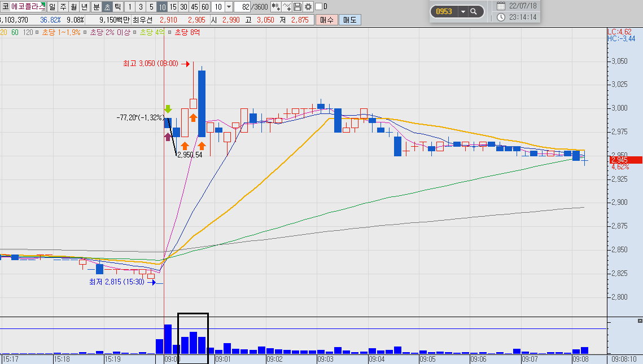Click the custom interval field showing 10
The height and width of the screenshot is (364, 643).
click(218, 7)
